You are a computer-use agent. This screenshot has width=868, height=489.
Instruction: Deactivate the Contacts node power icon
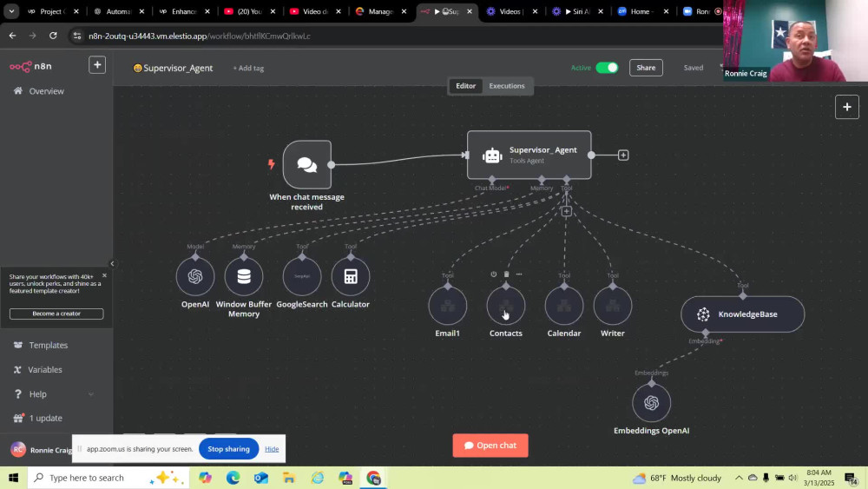(493, 274)
